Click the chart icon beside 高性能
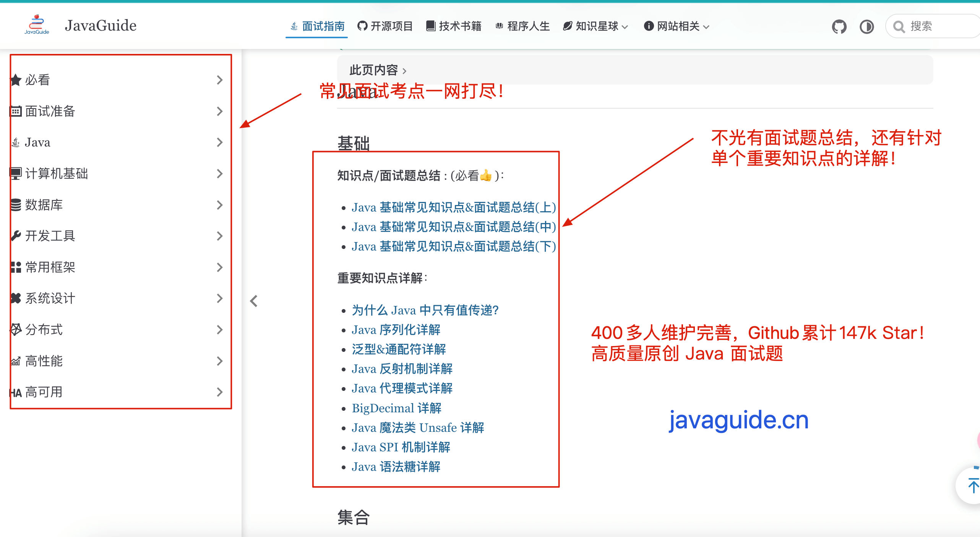This screenshot has height=537, width=980. click(x=15, y=361)
